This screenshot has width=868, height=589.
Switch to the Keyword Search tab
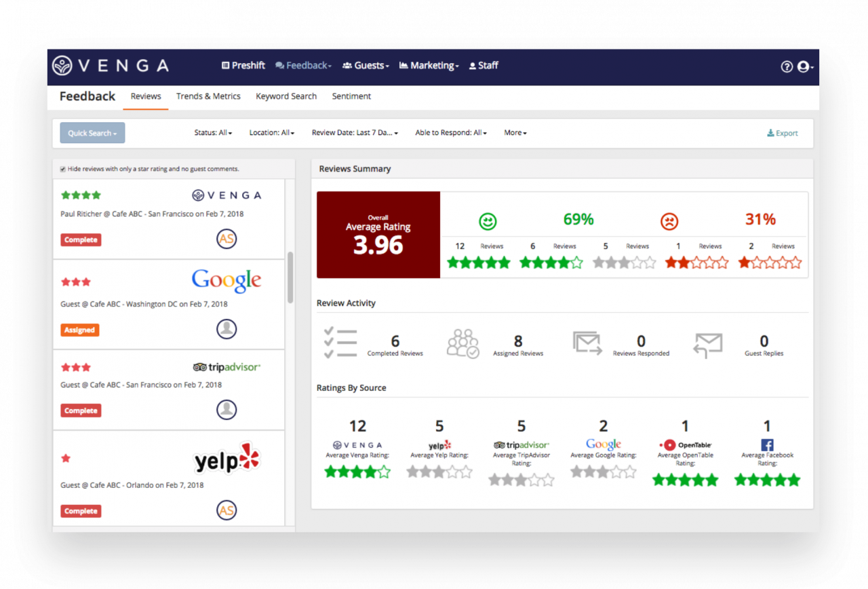click(x=286, y=96)
